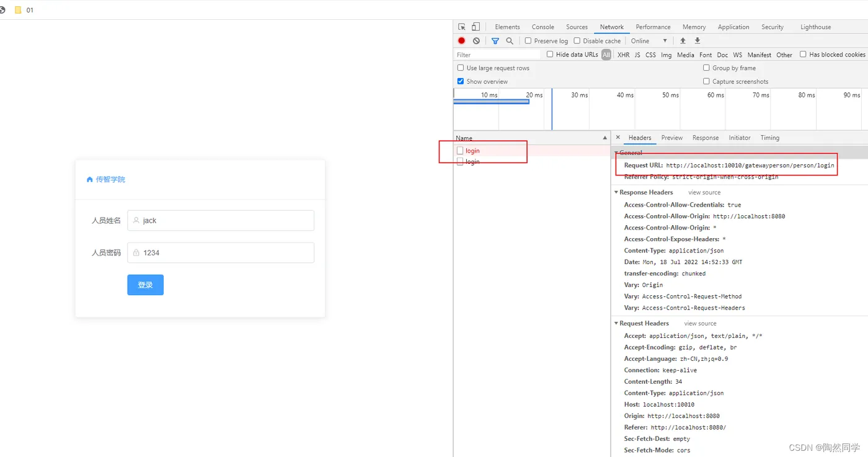Open the Sources tab

coord(577,27)
